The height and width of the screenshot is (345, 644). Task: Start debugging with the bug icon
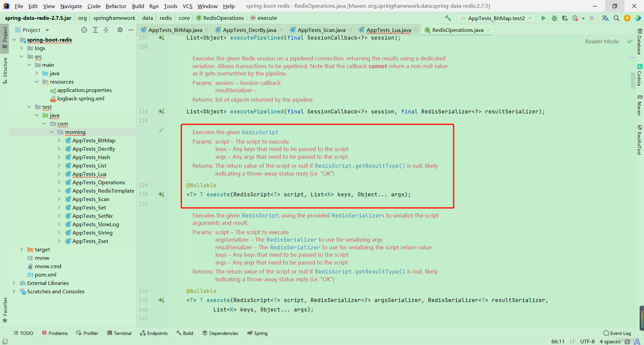554,18
